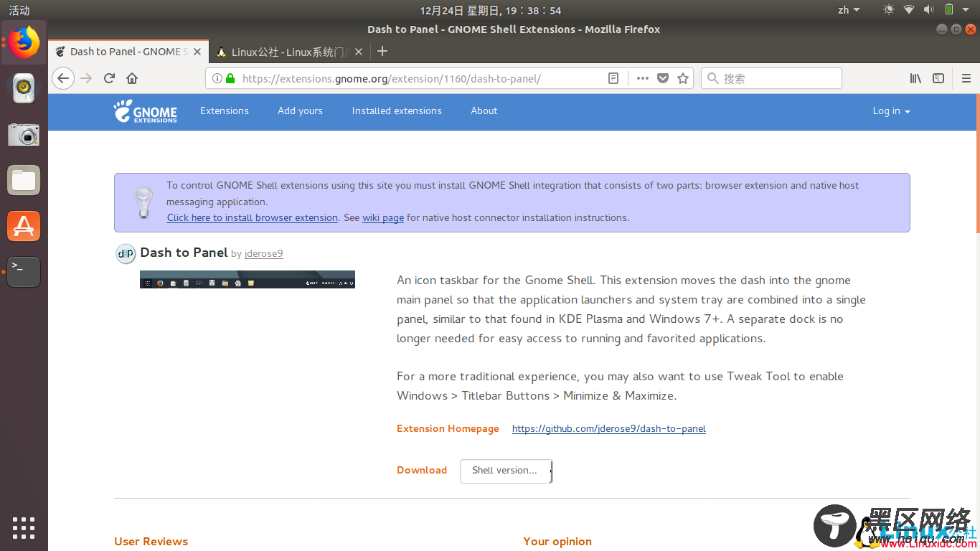Open the Firefox hamburger menu
This screenshot has width=980, height=551.
[966, 78]
